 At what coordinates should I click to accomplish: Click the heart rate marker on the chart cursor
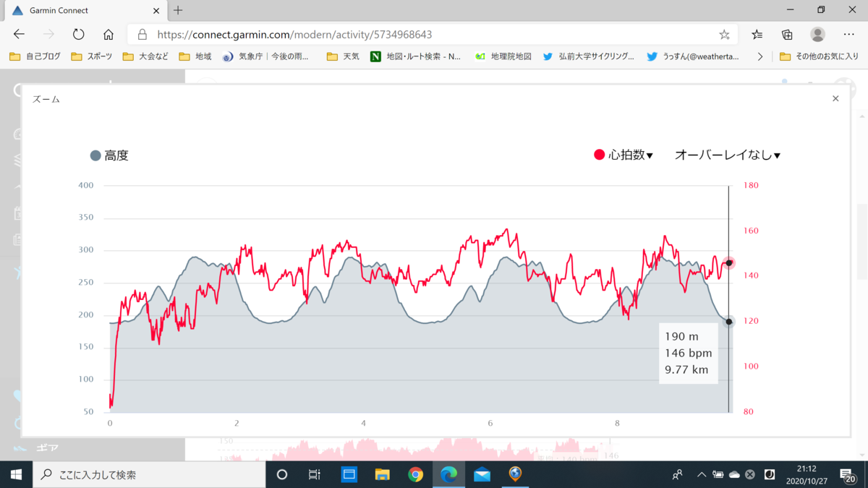(x=729, y=263)
